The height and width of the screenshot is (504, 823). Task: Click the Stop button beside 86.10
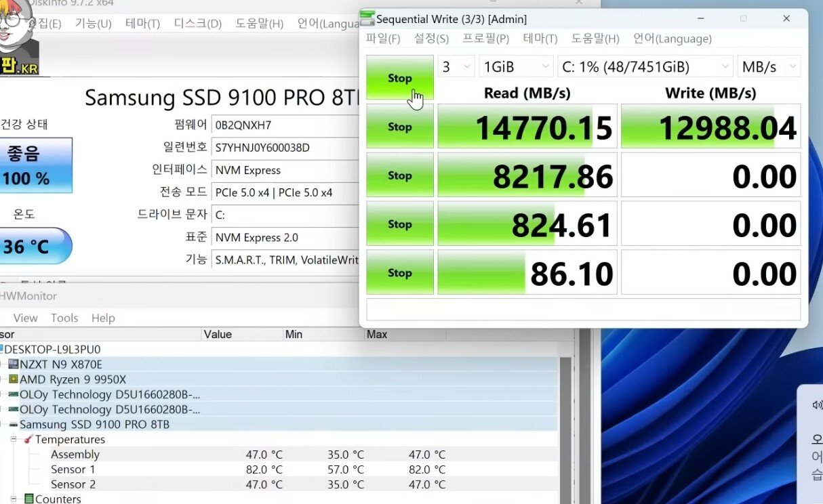point(400,272)
